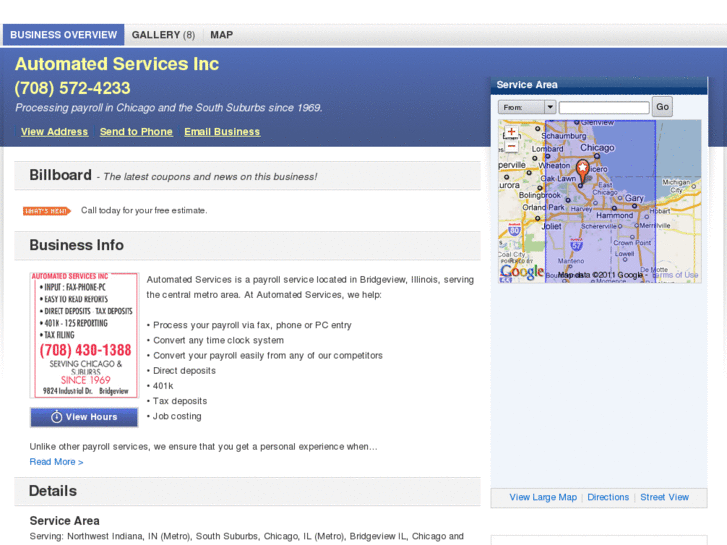The width and height of the screenshot is (727, 545).
Task: Focus the directions address input field
Action: [x=604, y=108]
